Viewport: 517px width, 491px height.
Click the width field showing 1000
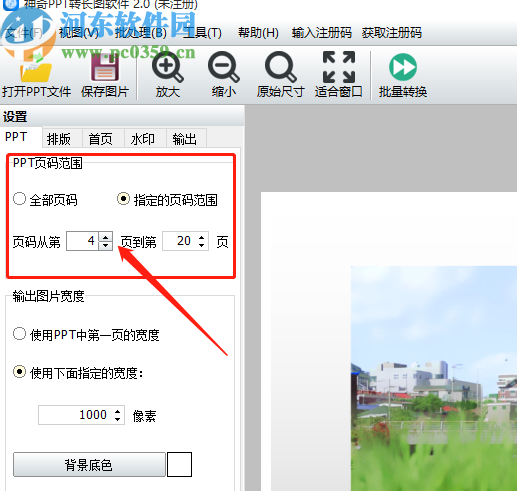pyautogui.click(x=75, y=415)
